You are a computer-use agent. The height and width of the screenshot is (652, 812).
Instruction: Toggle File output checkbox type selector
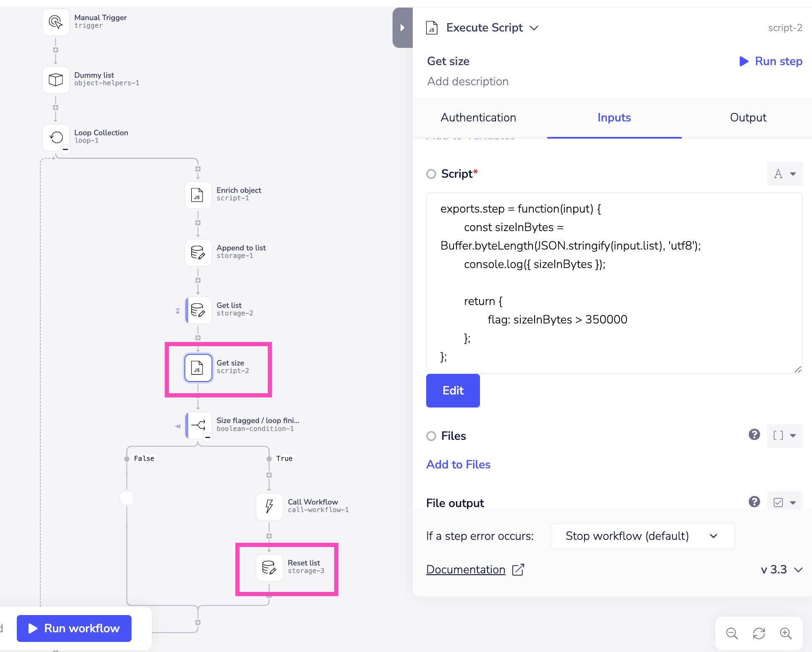point(784,502)
